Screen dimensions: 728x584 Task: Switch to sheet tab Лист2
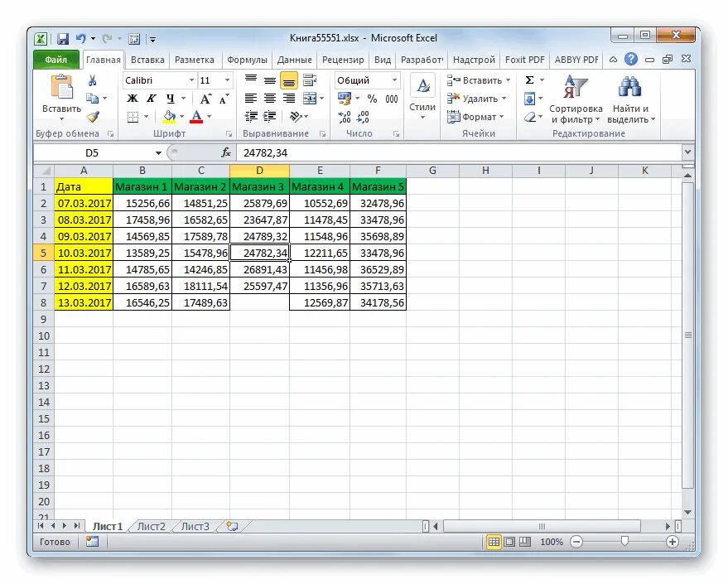(x=152, y=527)
